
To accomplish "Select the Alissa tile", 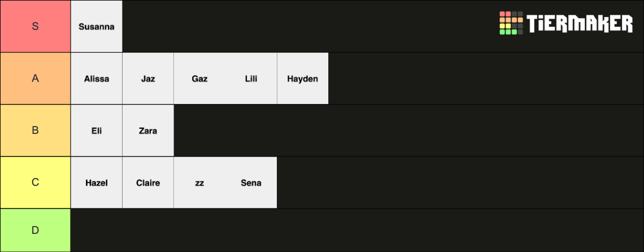I will (x=97, y=79).
